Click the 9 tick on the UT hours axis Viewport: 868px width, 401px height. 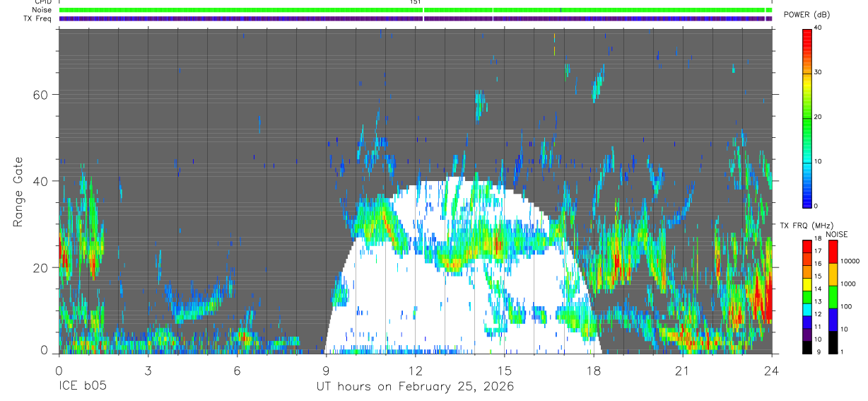coord(326,370)
